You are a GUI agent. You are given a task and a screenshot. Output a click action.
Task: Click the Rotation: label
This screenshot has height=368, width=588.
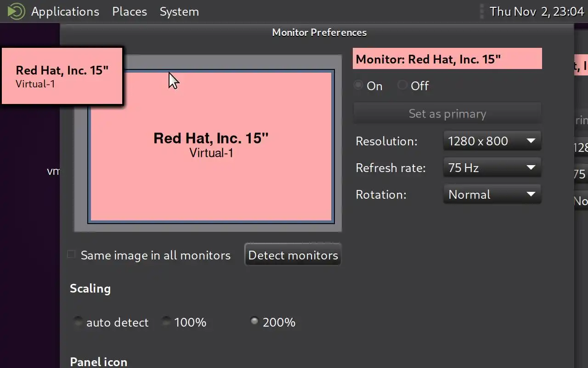(381, 195)
